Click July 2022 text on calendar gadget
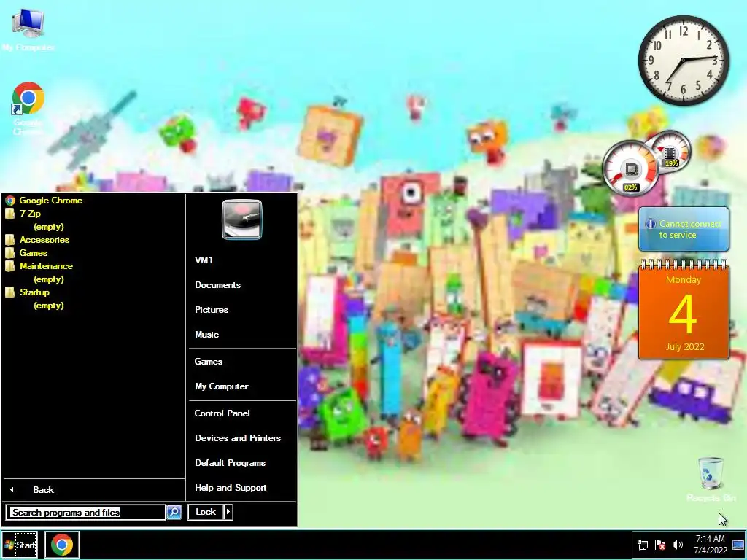 click(x=684, y=346)
